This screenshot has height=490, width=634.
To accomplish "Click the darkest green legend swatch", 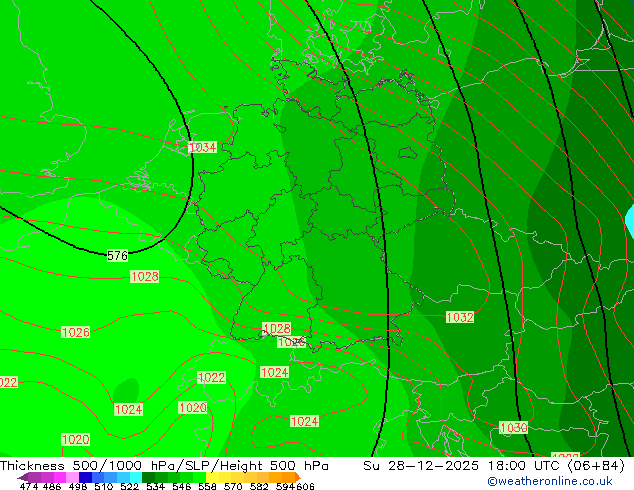I will coord(148,477).
